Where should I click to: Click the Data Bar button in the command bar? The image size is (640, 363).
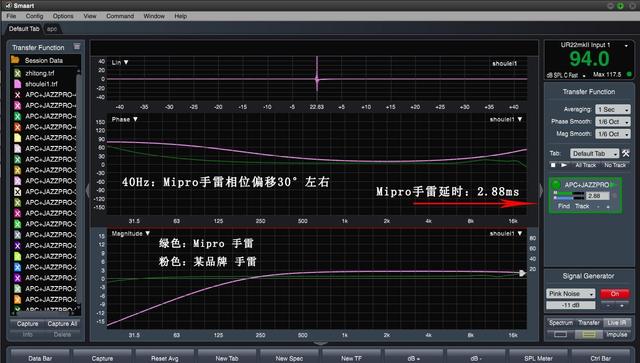[40, 358]
